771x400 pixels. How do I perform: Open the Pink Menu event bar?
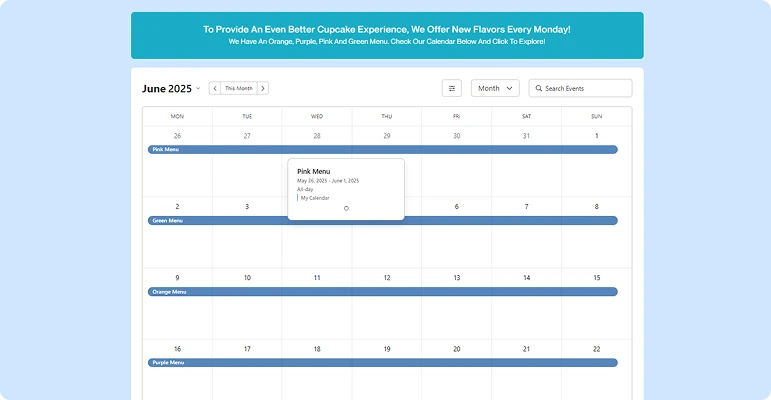383,150
